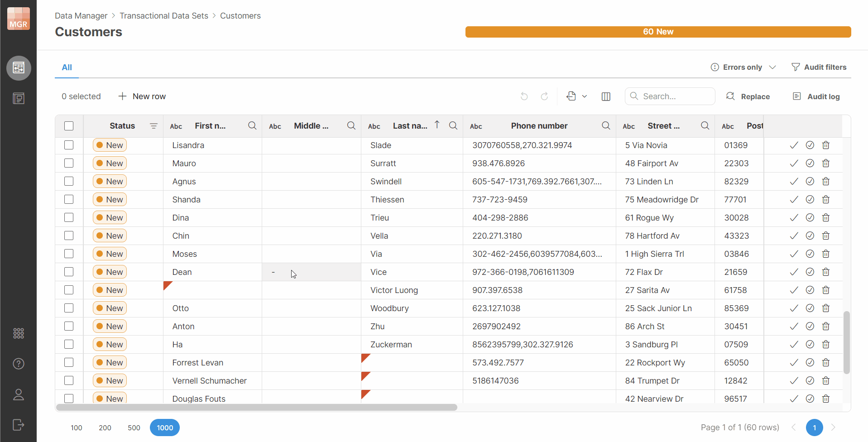Click the New row button

tap(142, 96)
